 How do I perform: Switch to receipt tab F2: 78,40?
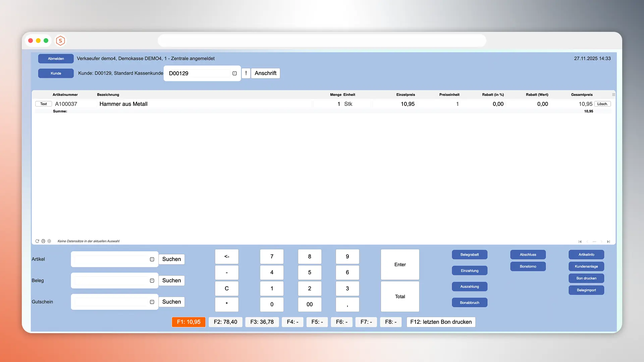[225, 322]
